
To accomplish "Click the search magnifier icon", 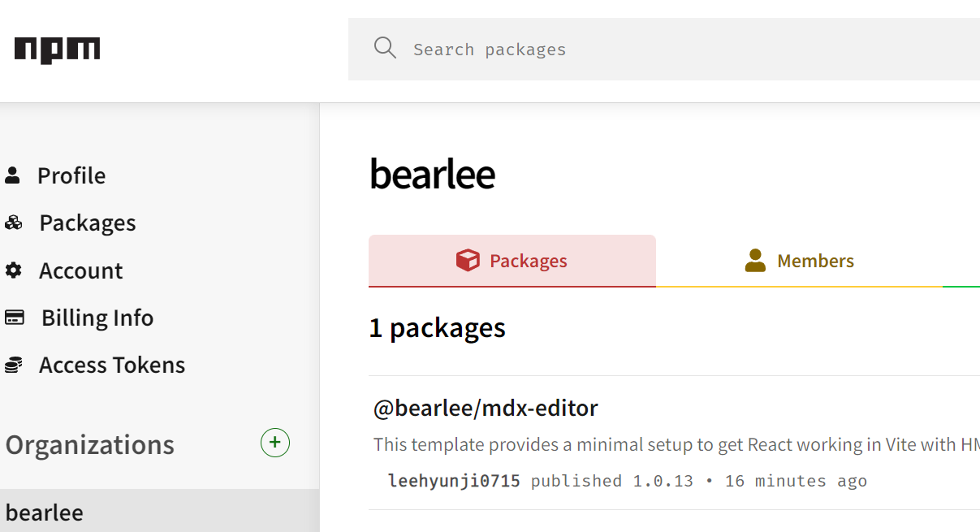I will [385, 48].
